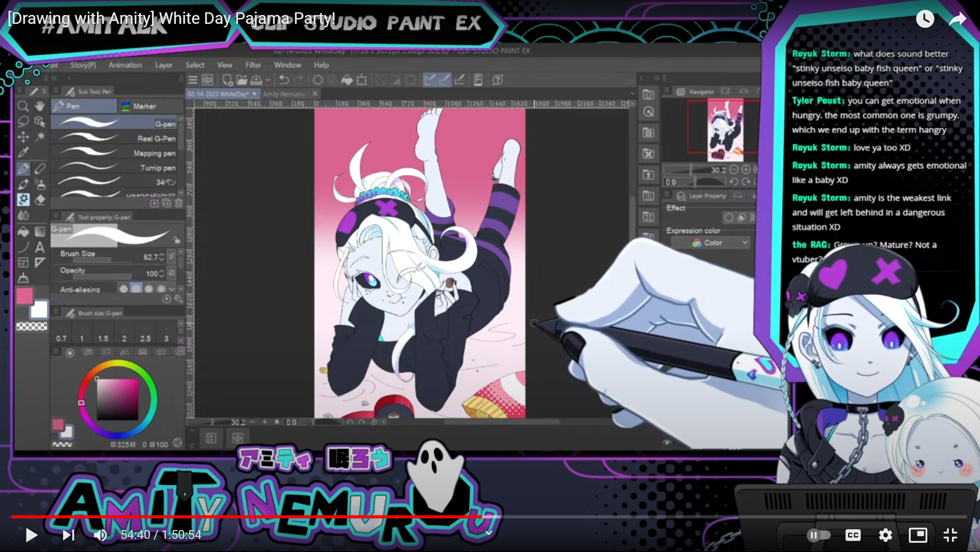Click the Save icon in command bar
Image resolution: width=980 pixels, height=552 pixels.
(256, 80)
